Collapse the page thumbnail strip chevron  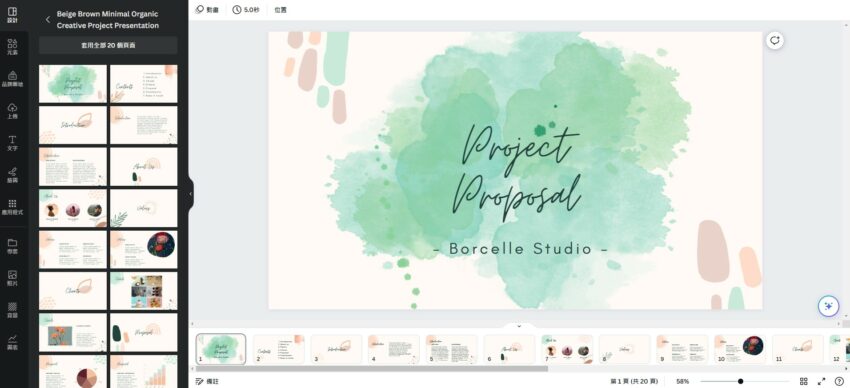(x=519, y=326)
